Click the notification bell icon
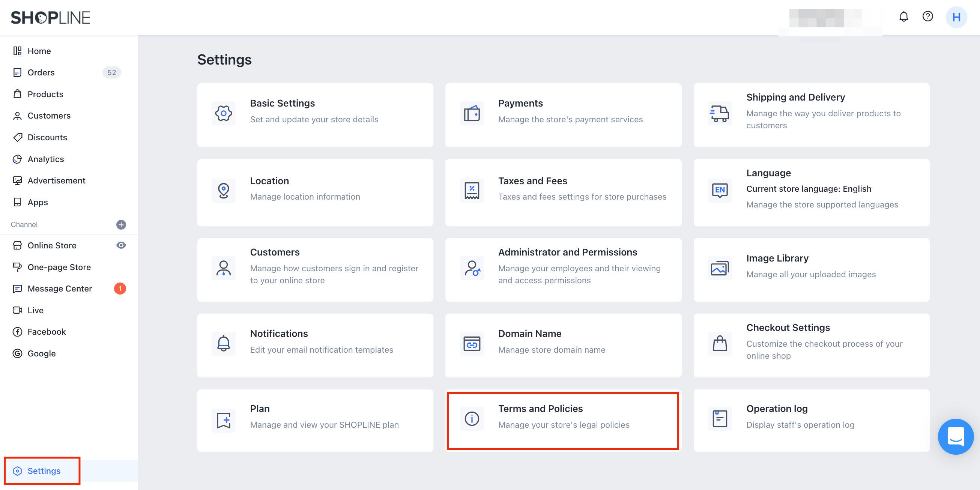 tap(903, 17)
